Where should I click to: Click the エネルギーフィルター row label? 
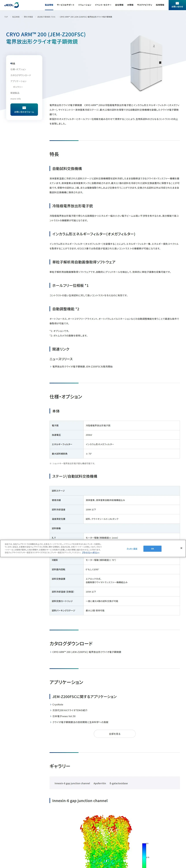pos(66,444)
